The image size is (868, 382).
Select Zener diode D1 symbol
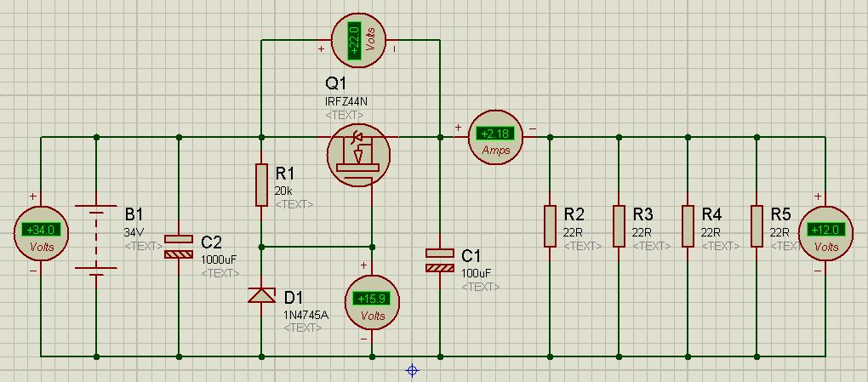[261, 295]
